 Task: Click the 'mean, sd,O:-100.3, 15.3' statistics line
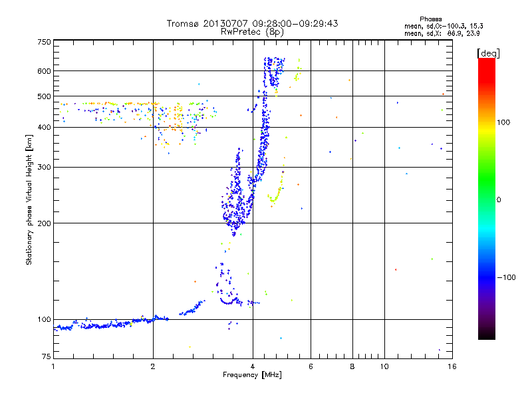pos(444,26)
